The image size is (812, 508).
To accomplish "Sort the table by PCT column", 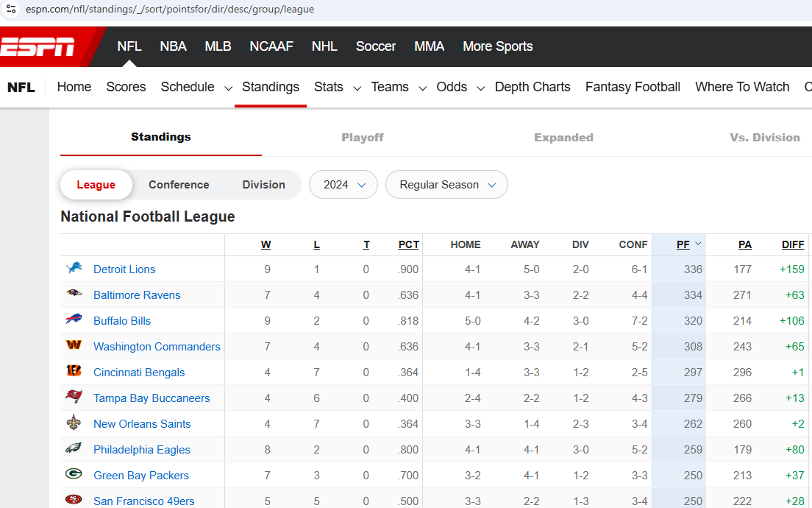I will click(x=408, y=244).
